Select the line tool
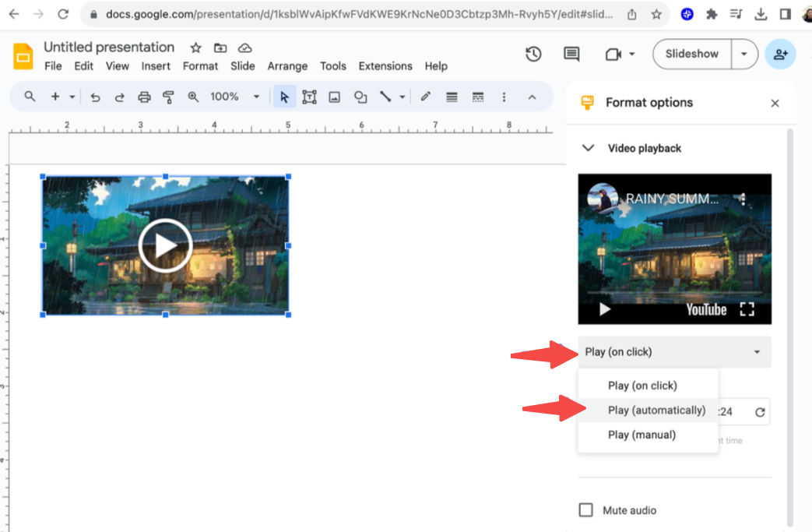 (x=386, y=96)
